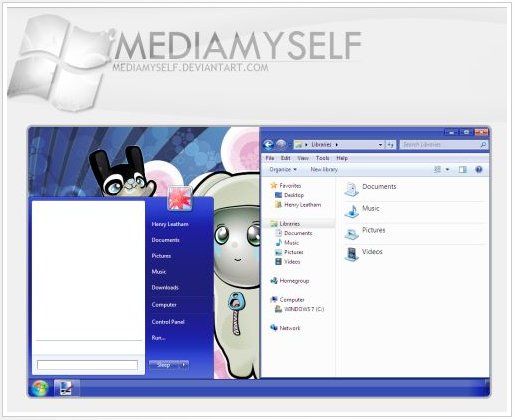Open the Music library icon in main pane
Viewport: 516px width, 420px height.
coord(352,211)
